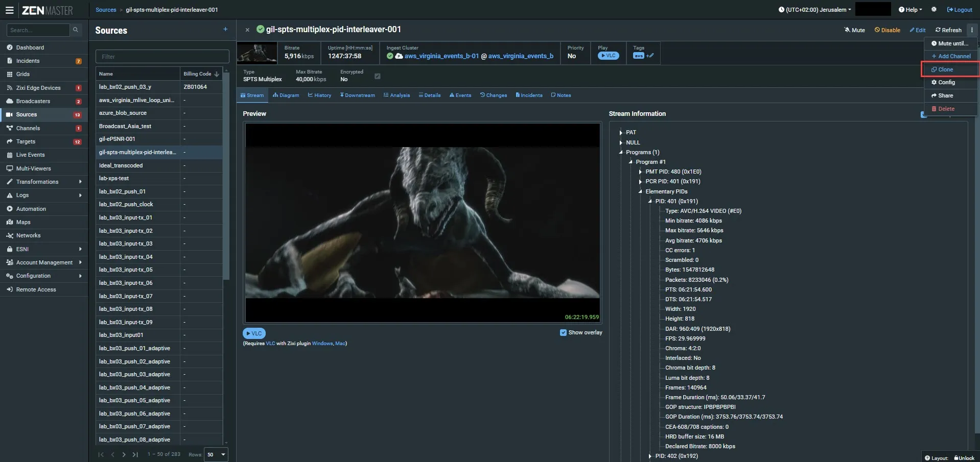Expand PMT PID: 480 node

[640, 172]
